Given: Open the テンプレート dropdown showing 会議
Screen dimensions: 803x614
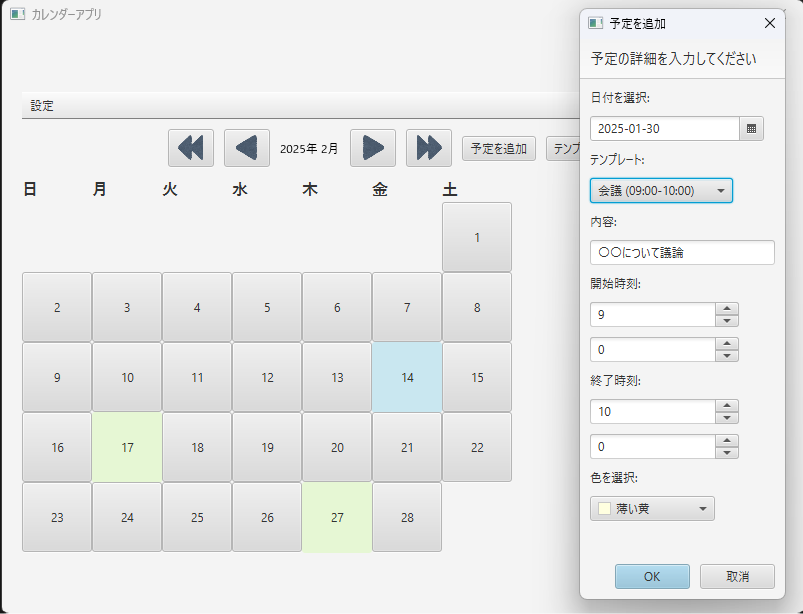Looking at the screenshot, I should click(x=661, y=191).
